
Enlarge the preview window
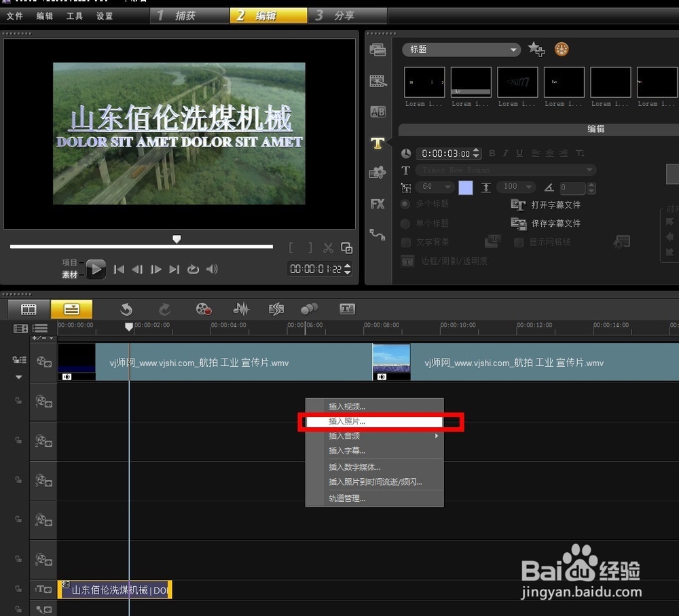(x=346, y=248)
